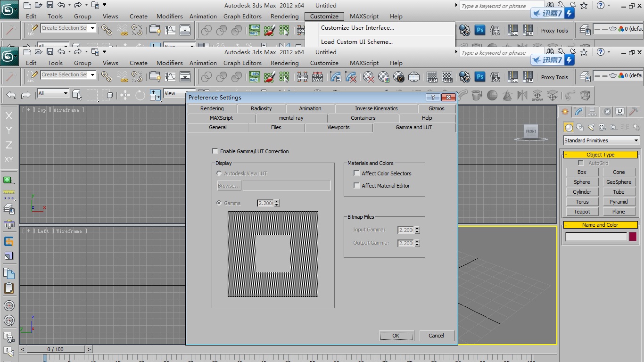Click the XFORM modifier icon

click(537, 96)
